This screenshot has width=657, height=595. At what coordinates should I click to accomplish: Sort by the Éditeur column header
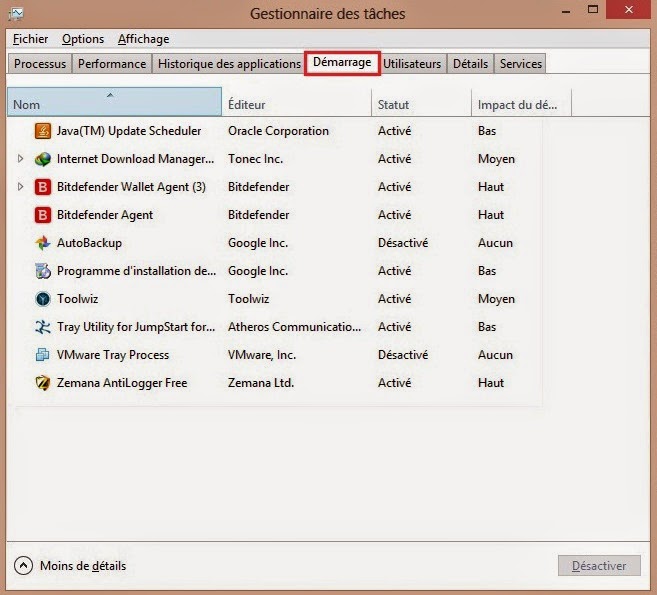coord(296,102)
